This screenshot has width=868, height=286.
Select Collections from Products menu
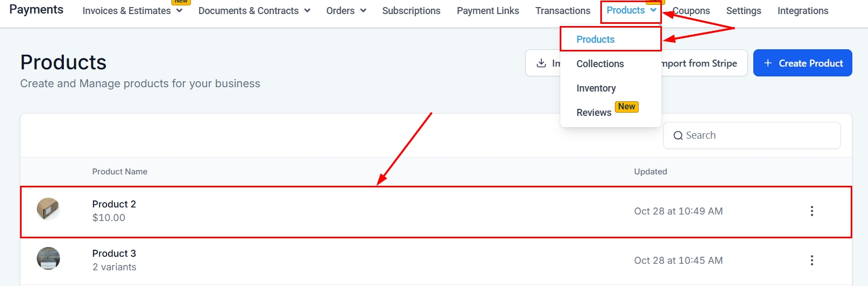[600, 64]
